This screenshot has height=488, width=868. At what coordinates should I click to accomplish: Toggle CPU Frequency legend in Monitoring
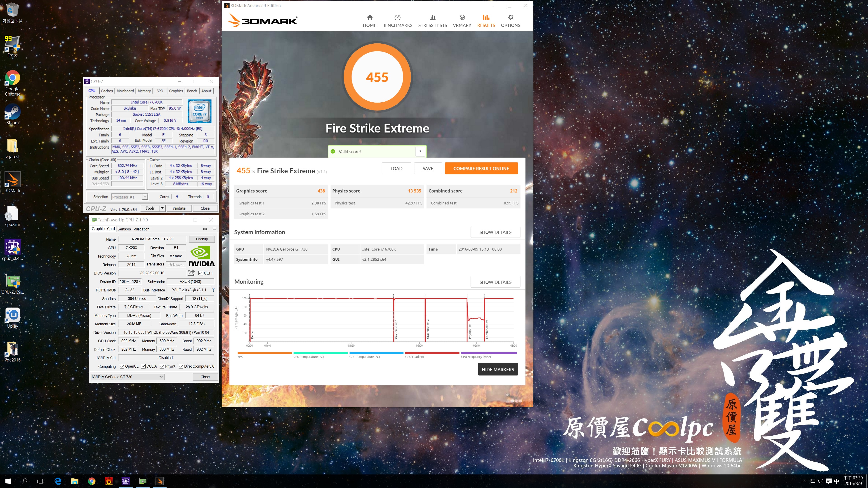coord(488,355)
